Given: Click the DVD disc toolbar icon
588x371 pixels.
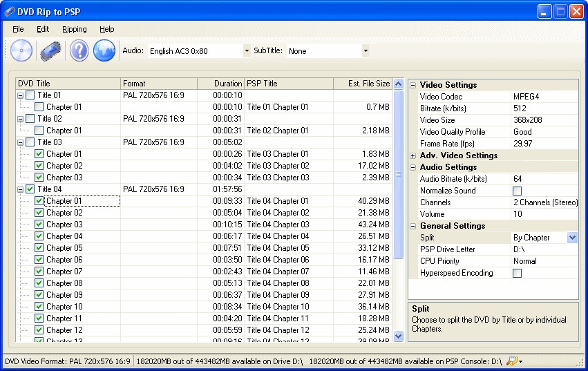Looking at the screenshot, I should [x=21, y=50].
